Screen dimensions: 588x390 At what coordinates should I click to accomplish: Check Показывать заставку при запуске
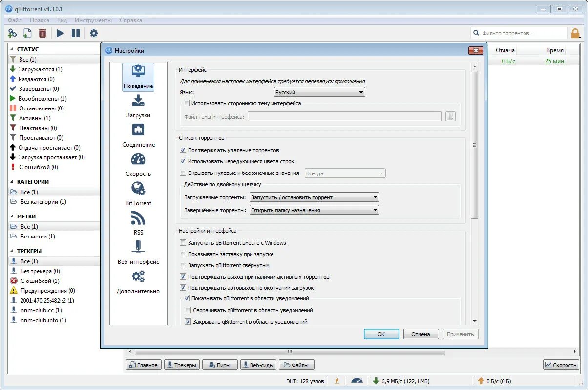(x=183, y=254)
